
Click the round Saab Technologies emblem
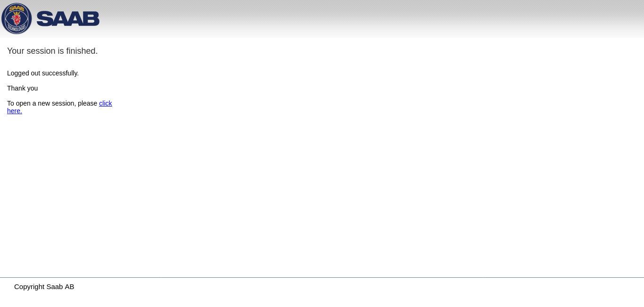click(17, 18)
